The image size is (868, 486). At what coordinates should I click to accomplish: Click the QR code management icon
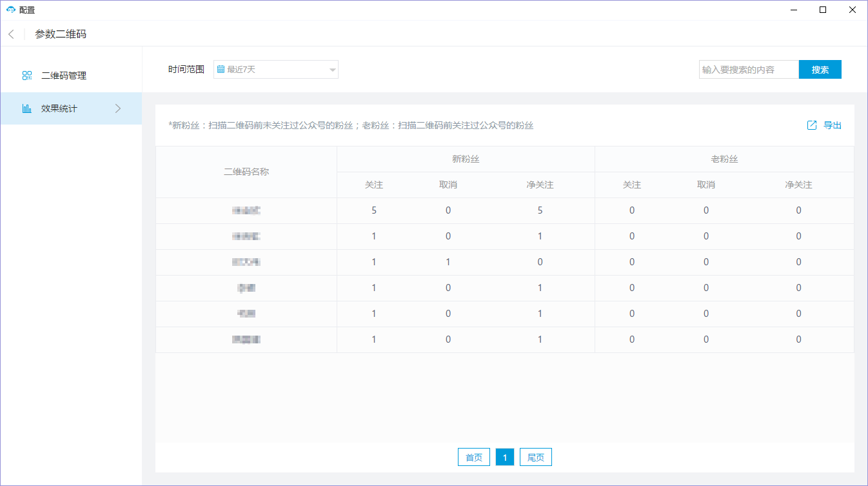(27, 76)
